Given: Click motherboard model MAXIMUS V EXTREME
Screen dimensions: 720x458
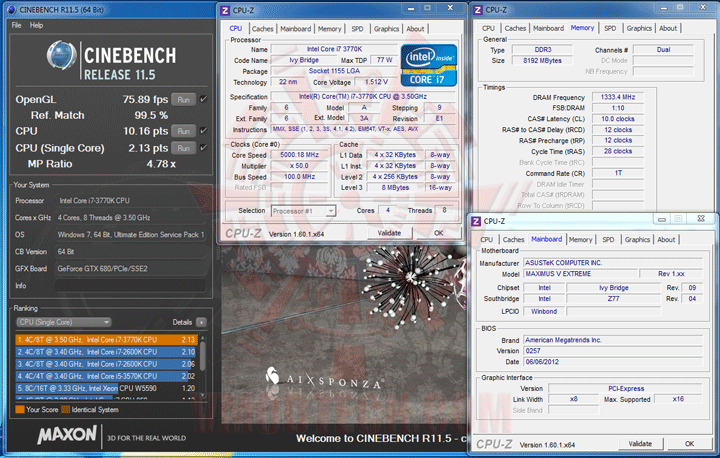Looking at the screenshot, I should (x=580, y=274).
